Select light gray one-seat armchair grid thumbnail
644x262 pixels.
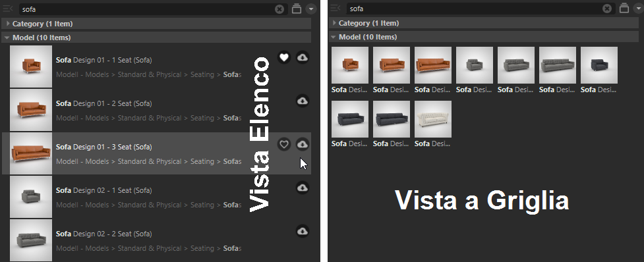pyautogui.click(x=475, y=65)
